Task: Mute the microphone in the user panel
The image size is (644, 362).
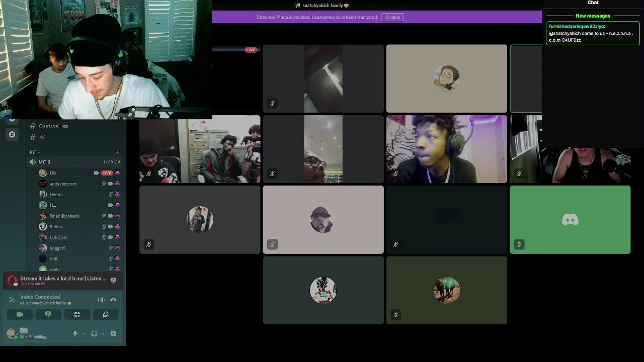Action: click(75, 333)
